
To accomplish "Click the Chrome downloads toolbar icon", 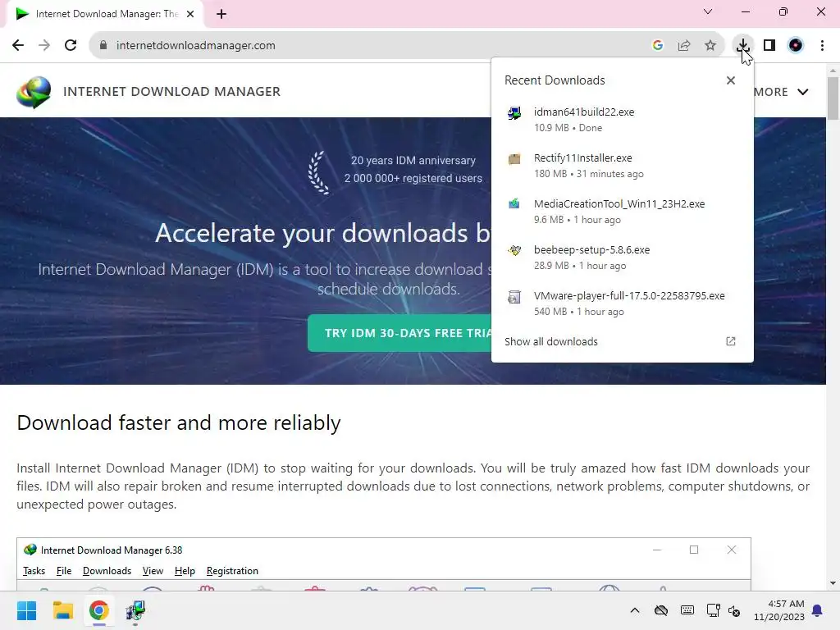I will [x=742, y=45].
